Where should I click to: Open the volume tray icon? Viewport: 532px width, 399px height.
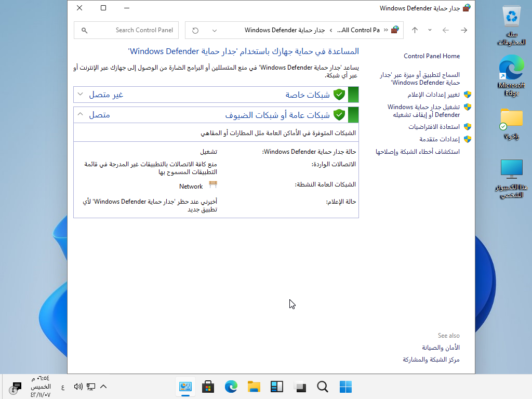click(x=78, y=387)
